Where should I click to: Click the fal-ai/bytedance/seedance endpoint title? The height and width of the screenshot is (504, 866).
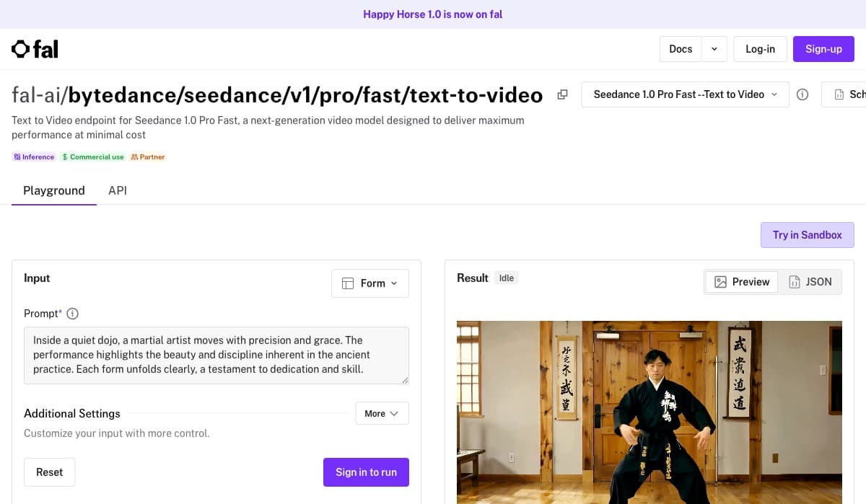[x=277, y=94]
